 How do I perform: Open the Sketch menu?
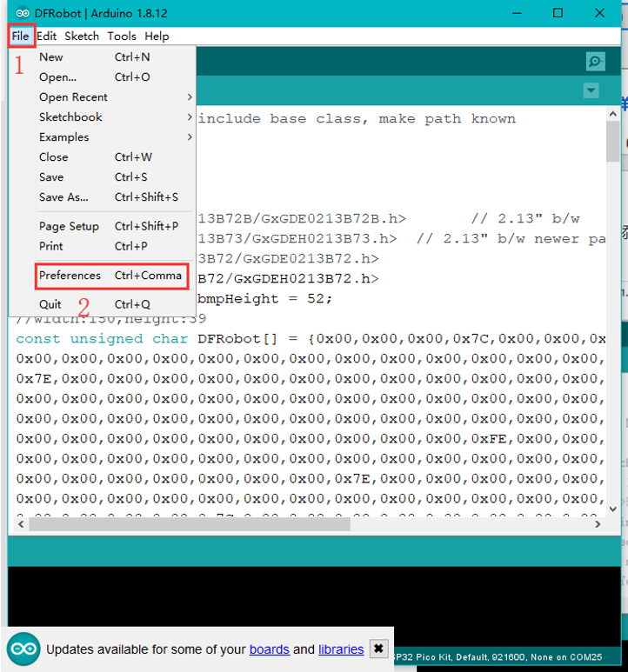coord(82,37)
